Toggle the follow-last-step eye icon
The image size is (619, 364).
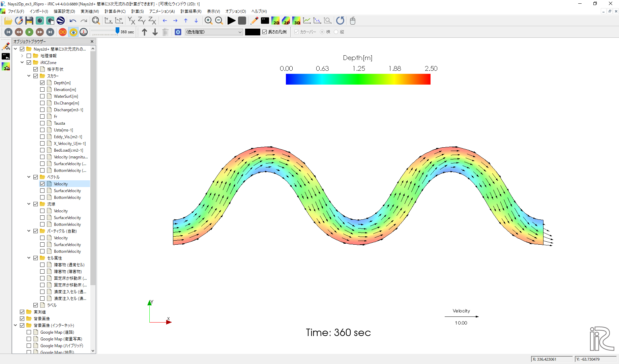(x=73, y=32)
